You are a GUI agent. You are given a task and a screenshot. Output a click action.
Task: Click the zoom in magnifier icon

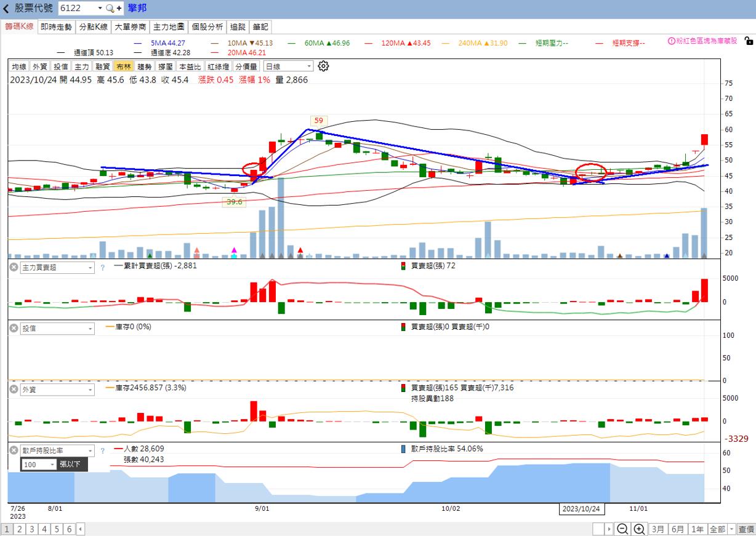point(639,529)
